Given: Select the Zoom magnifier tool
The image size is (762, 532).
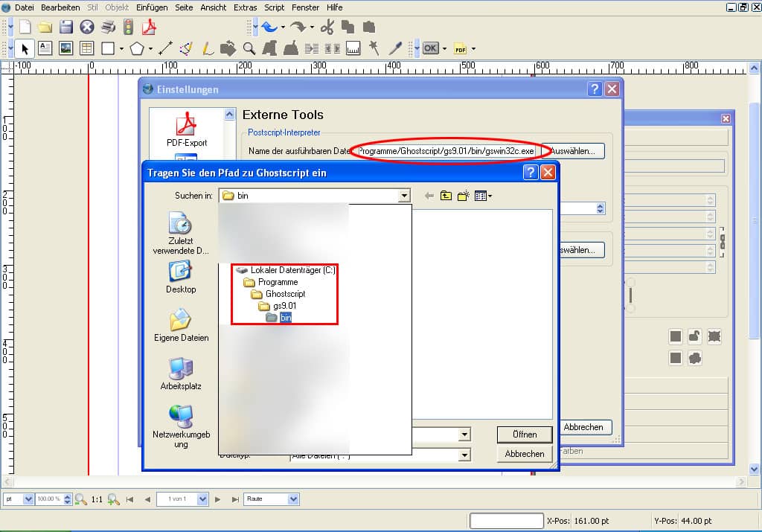Looking at the screenshot, I should 250,48.
